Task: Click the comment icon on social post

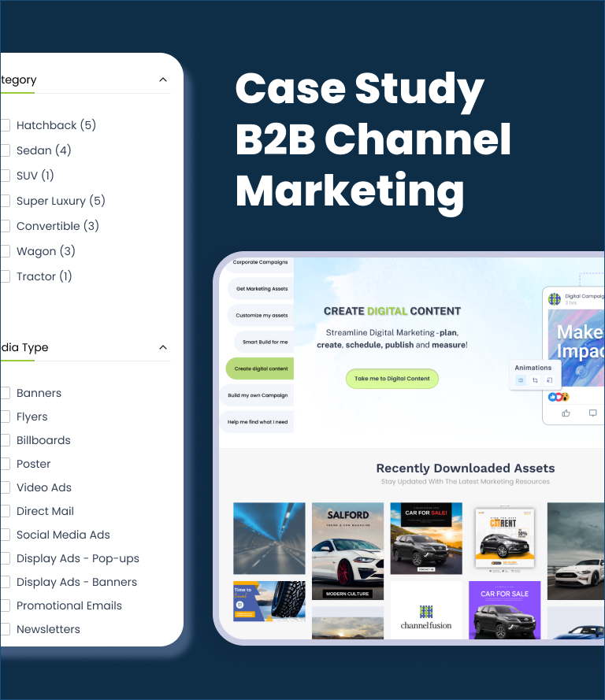Action: (x=592, y=413)
